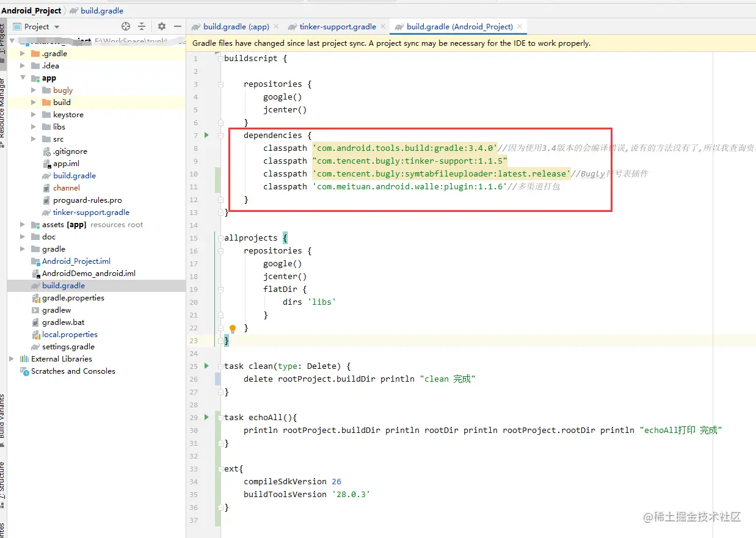
Task: Click fold marker at allprojects line
Action: (x=220, y=238)
